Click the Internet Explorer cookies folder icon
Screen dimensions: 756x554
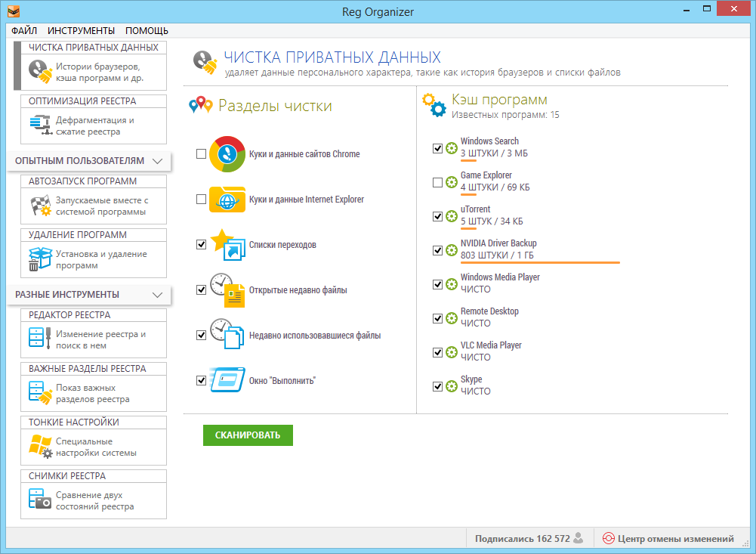tap(227, 200)
